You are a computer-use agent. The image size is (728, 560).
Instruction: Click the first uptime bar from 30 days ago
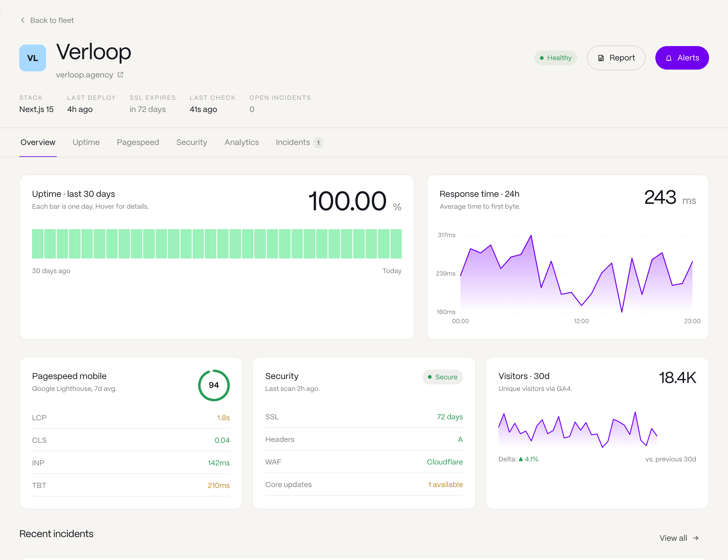38,244
